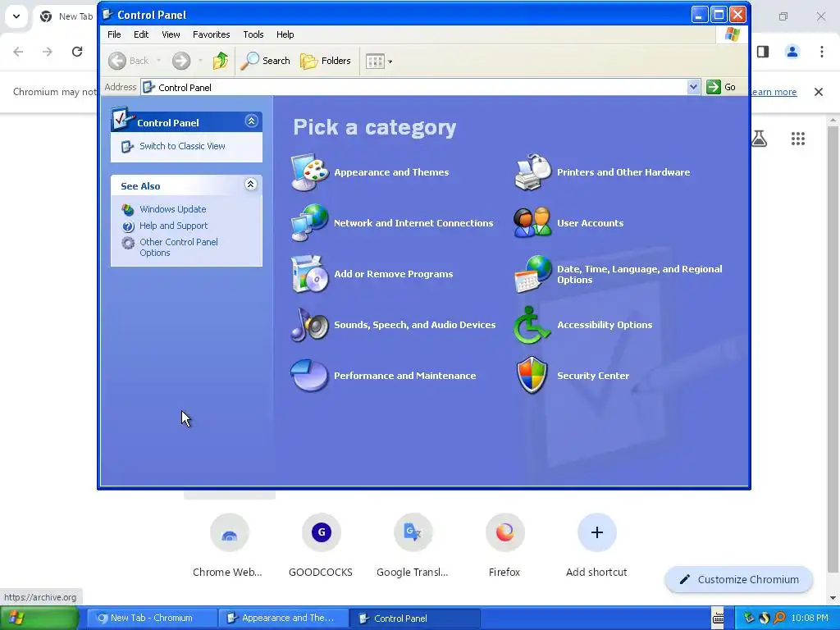
Task: Open the Firefox shortcut tile
Action: 504,546
